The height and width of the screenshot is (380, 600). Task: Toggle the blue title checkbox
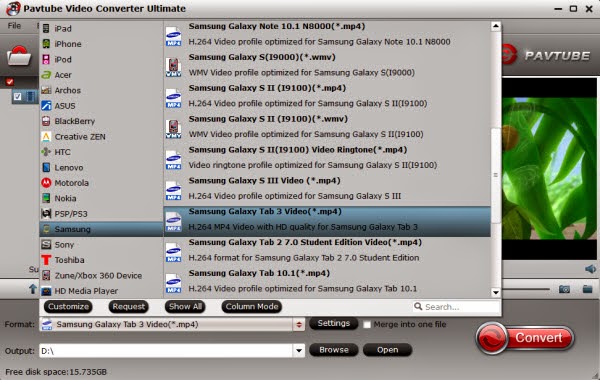(17, 96)
